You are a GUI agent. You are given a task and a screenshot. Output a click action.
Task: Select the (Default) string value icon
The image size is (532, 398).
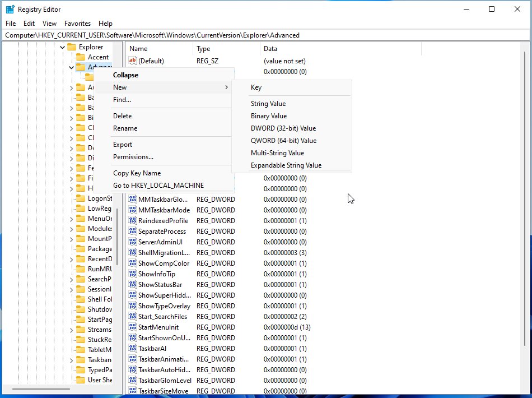click(132, 61)
